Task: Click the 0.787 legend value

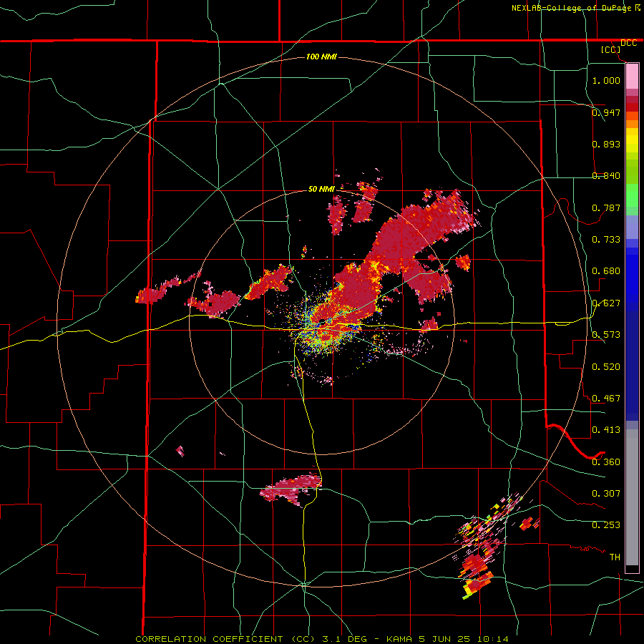Action: [x=606, y=208]
